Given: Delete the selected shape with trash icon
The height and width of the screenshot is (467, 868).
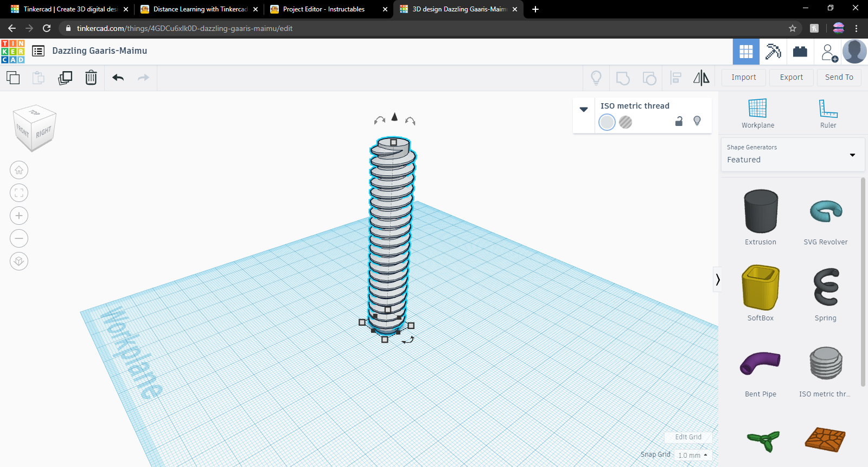Looking at the screenshot, I should tap(91, 78).
